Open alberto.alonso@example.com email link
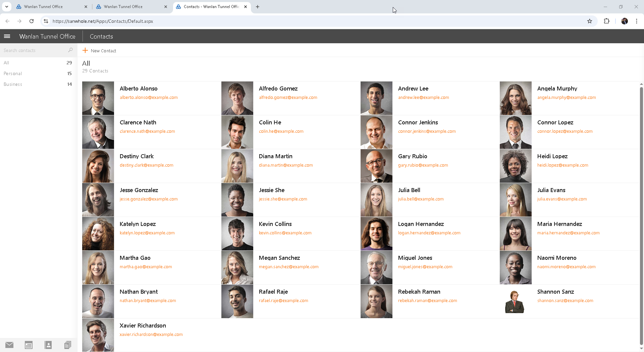Viewport: 644px width, 352px height. tap(149, 98)
